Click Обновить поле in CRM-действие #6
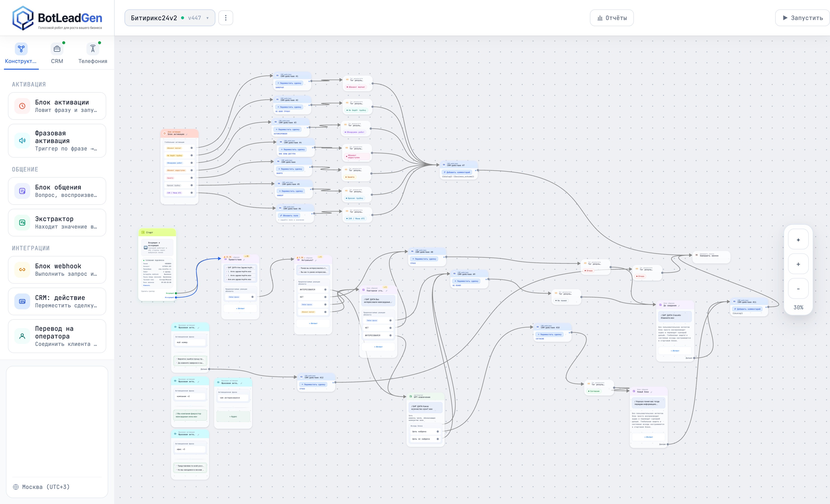Screen dimensions: 830x504 pos(289,216)
